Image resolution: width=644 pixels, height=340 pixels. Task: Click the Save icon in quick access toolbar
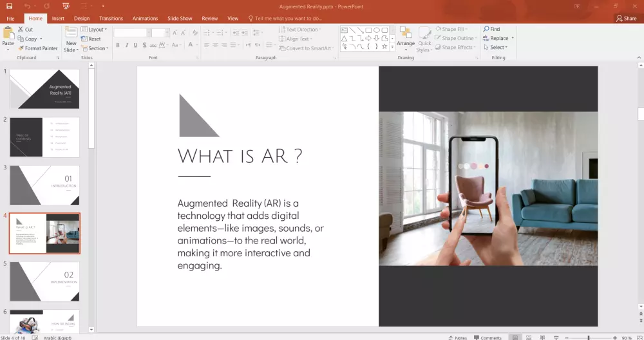coord(9,6)
